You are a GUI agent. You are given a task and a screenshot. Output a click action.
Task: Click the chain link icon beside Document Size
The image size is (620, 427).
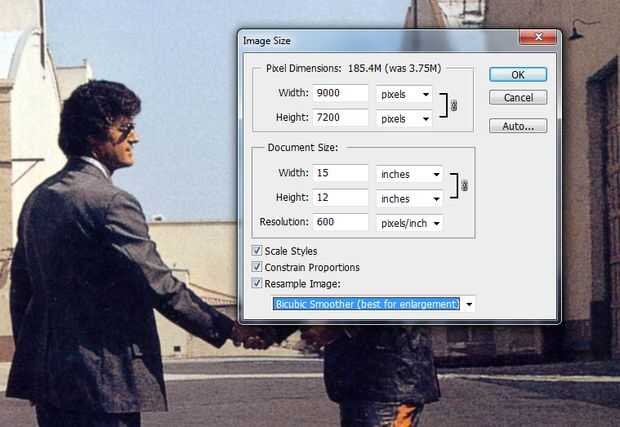click(x=465, y=185)
